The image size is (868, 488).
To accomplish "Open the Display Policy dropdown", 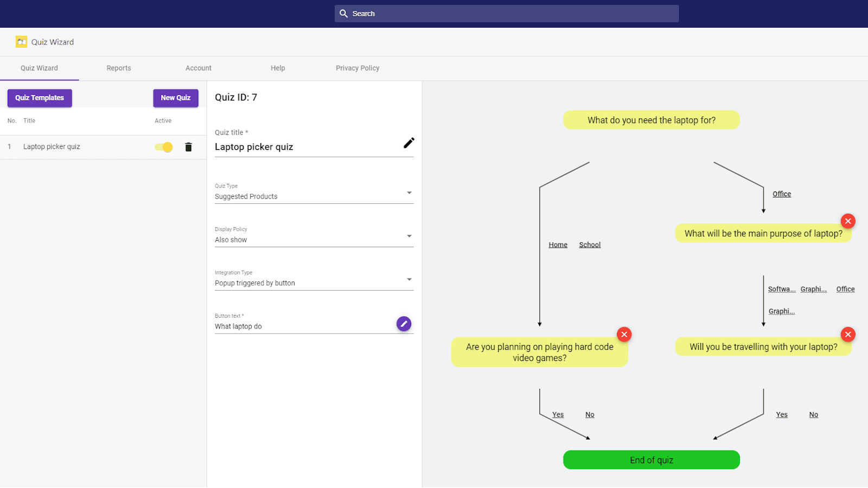I will [409, 236].
